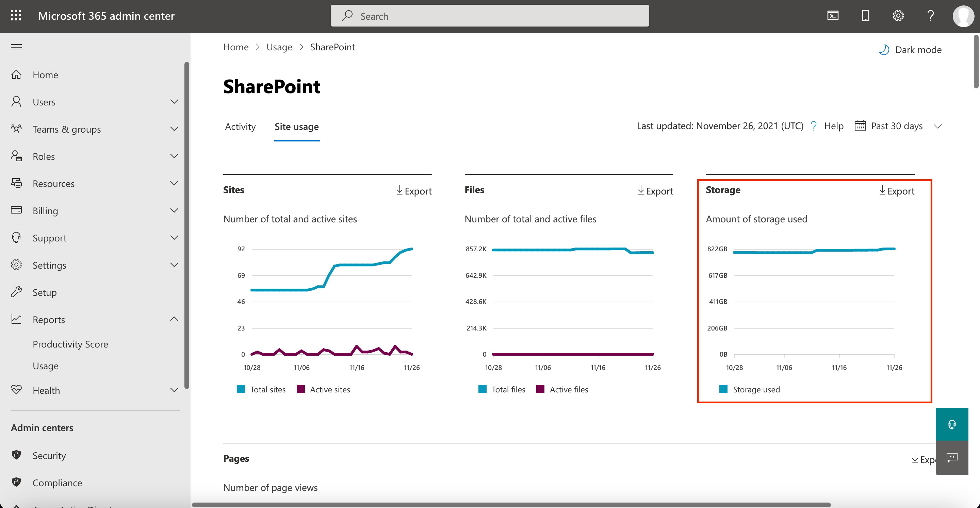This screenshot has width=980, height=508.
Task: Export the Storage report
Action: tap(896, 190)
